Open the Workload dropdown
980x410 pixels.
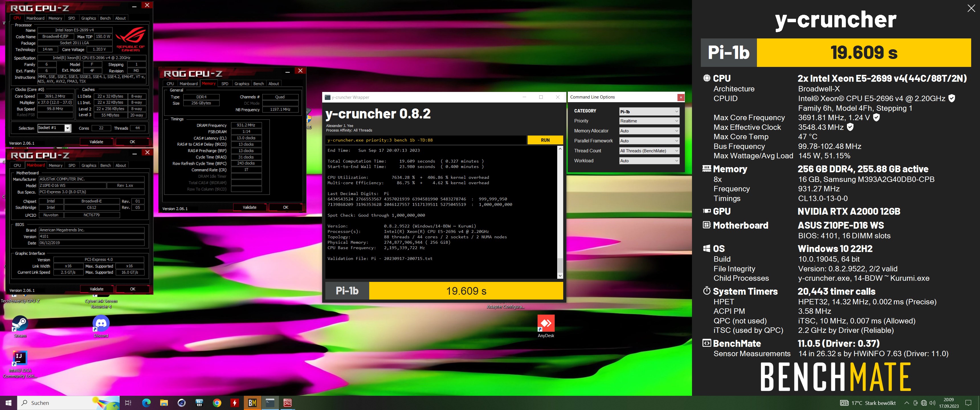(649, 161)
